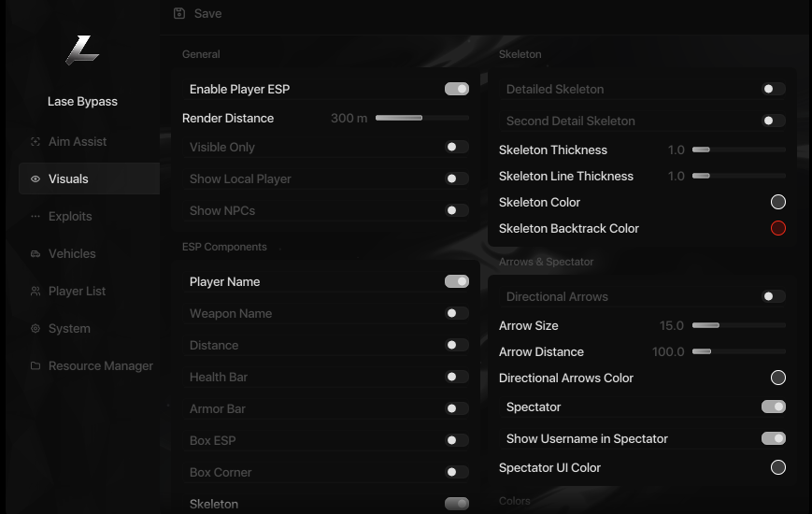This screenshot has height=514, width=812.
Task: Click the gear icon beside System
Action: (36, 328)
